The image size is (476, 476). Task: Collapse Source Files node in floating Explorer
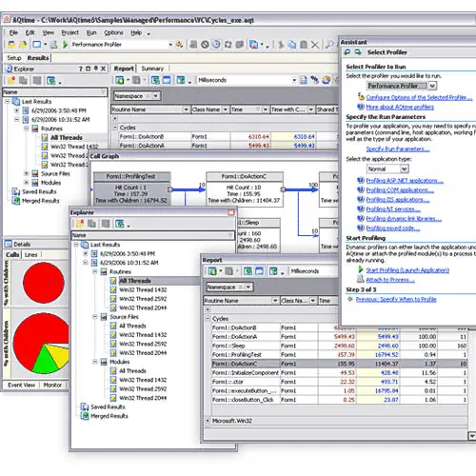95,317
